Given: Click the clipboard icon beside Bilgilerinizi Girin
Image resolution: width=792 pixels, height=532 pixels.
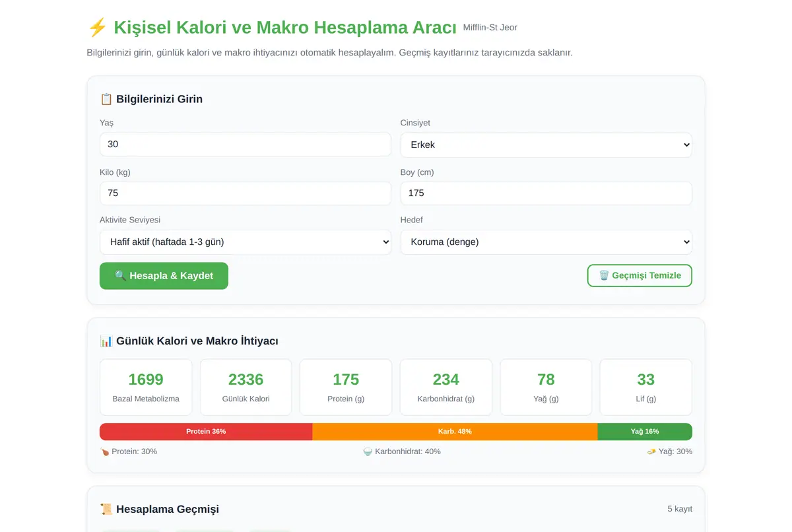Looking at the screenshot, I should click(x=106, y=99).
